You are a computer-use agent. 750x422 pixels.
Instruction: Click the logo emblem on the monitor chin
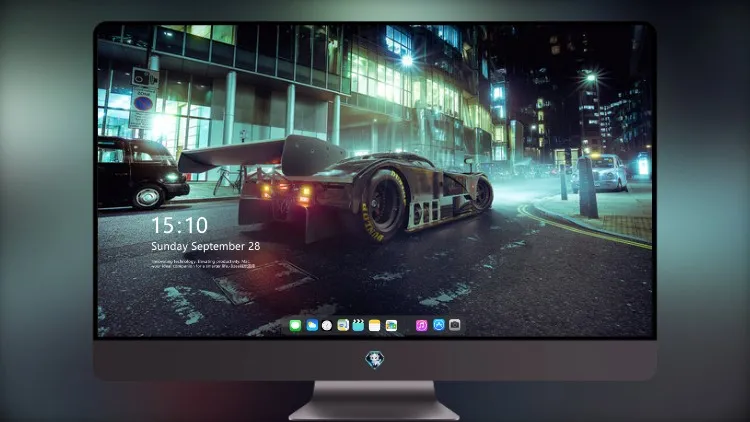(375, 359)
